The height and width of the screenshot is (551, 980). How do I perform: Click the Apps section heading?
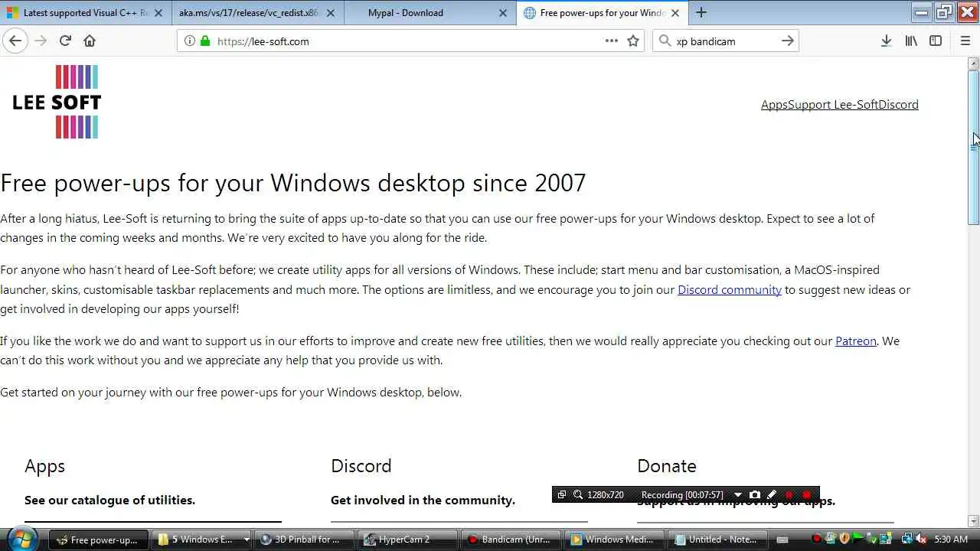coord(44,465)
